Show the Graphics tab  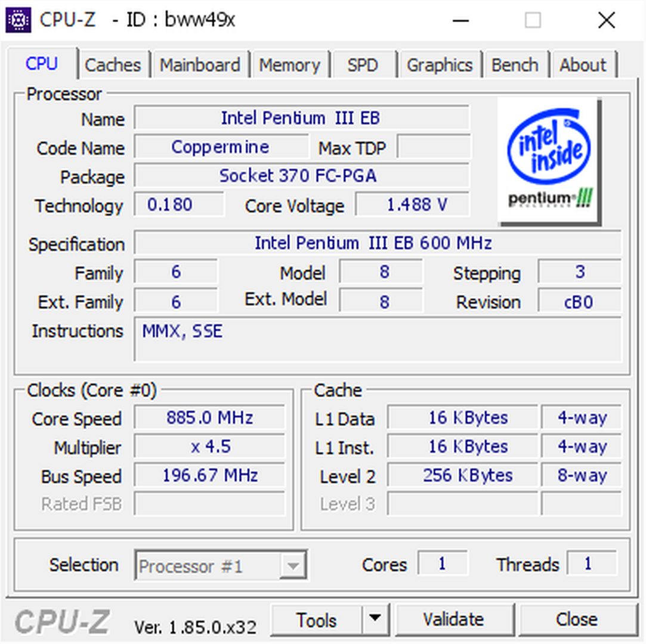point(440,65)
